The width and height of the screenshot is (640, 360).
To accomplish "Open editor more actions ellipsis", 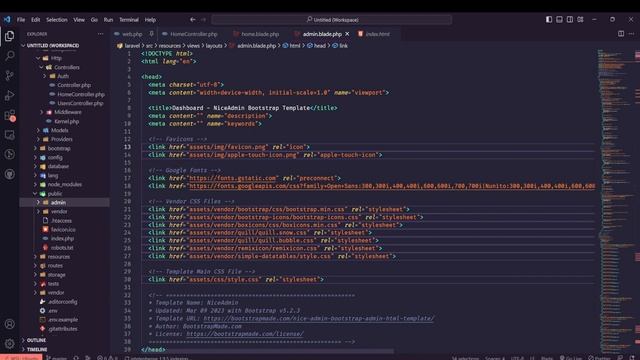I will point(631,34).
